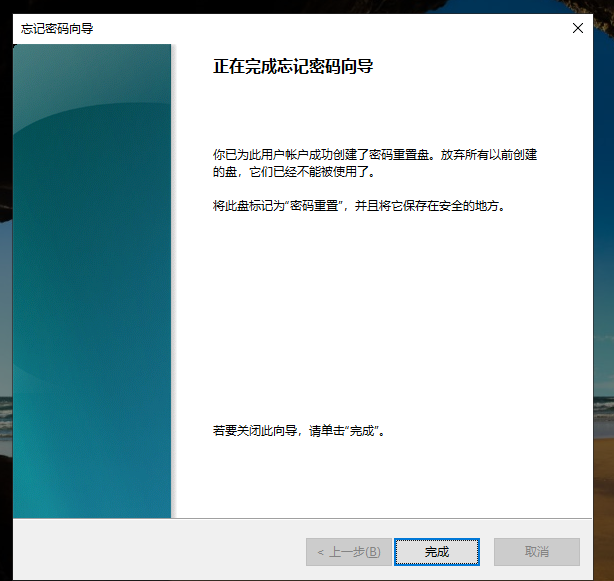Click the 完成 button to finish wizard
Viewport: 614px width, 581px height.
click(x=437, y=552)
